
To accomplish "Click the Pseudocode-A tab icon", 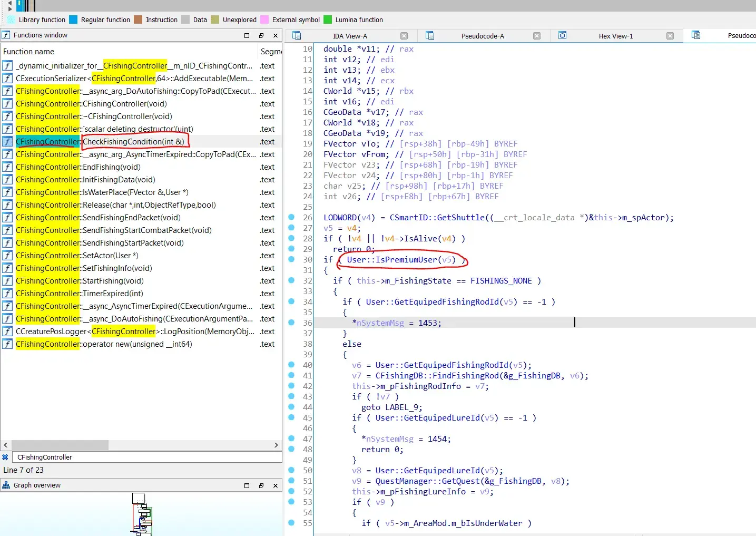I will tap(430, 36).
